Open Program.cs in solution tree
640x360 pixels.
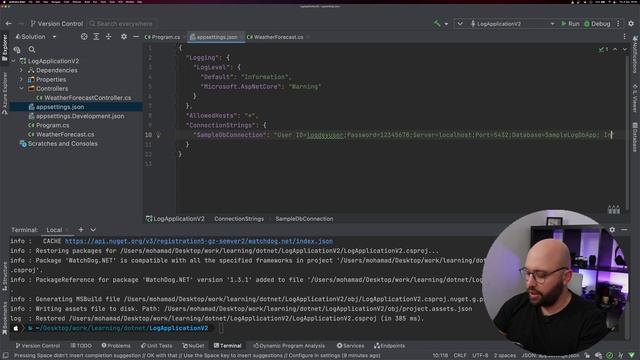click(49, 125)
